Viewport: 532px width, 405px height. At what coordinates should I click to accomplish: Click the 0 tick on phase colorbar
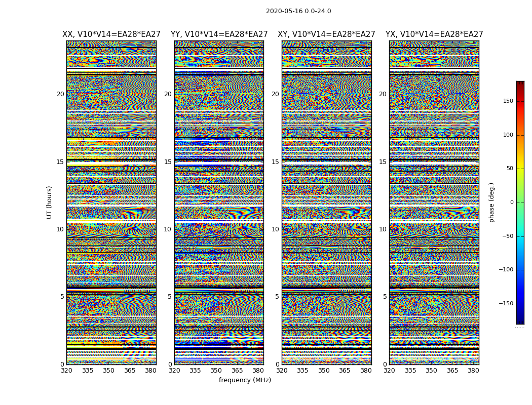(x=512, y=202)
